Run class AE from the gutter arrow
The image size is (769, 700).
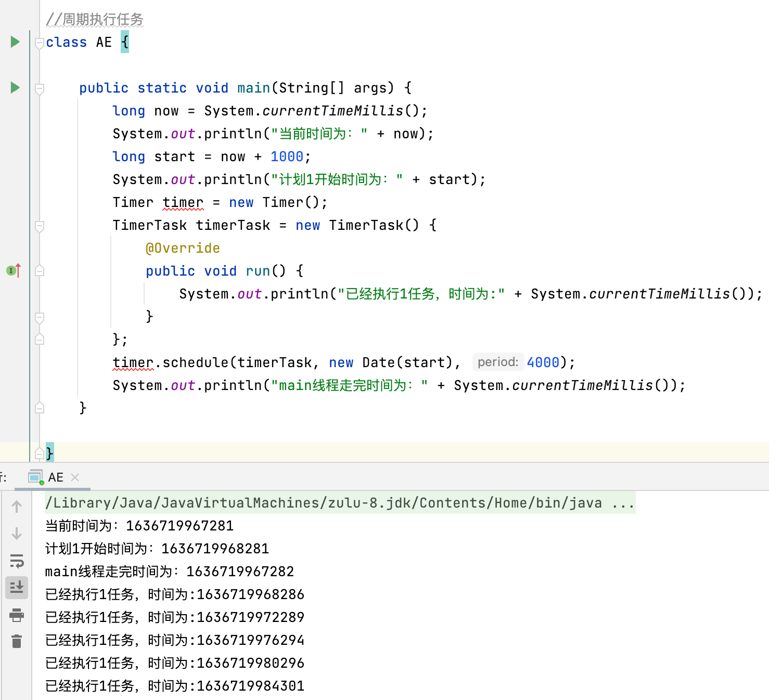coord(15,42)
